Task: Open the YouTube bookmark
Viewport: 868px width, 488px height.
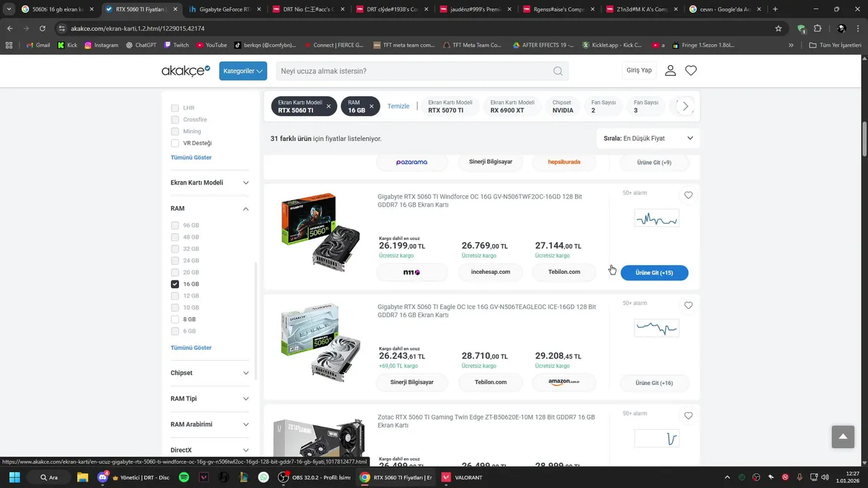Action: point(212,45)
